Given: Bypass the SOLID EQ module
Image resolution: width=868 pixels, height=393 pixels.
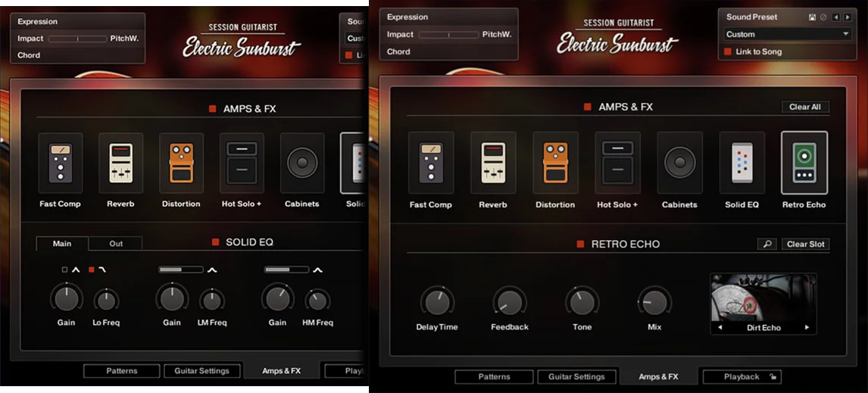Looking at the screenshot, I should point(216,242).
